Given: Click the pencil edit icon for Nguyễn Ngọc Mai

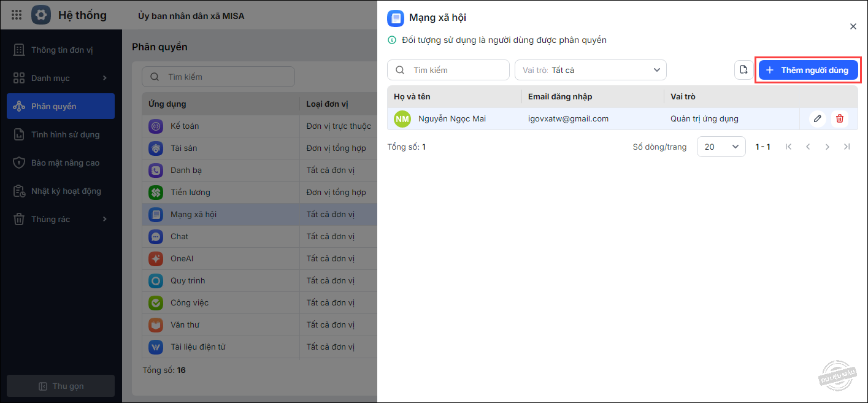Looking at the screenshot, I should pos(817,119).
